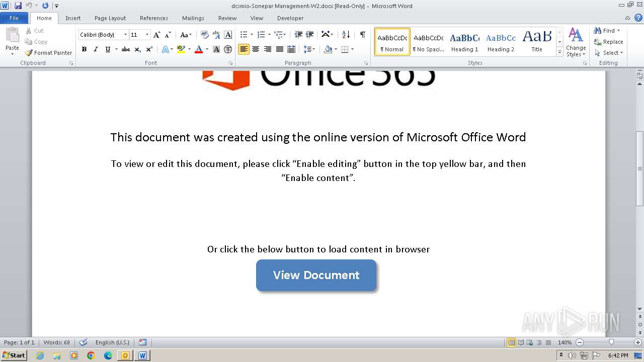Image resolution: width=644 pixels, height=362 pixels.
Task: Save the document from quick access toolbar
Action: click(x=18, y=6)
